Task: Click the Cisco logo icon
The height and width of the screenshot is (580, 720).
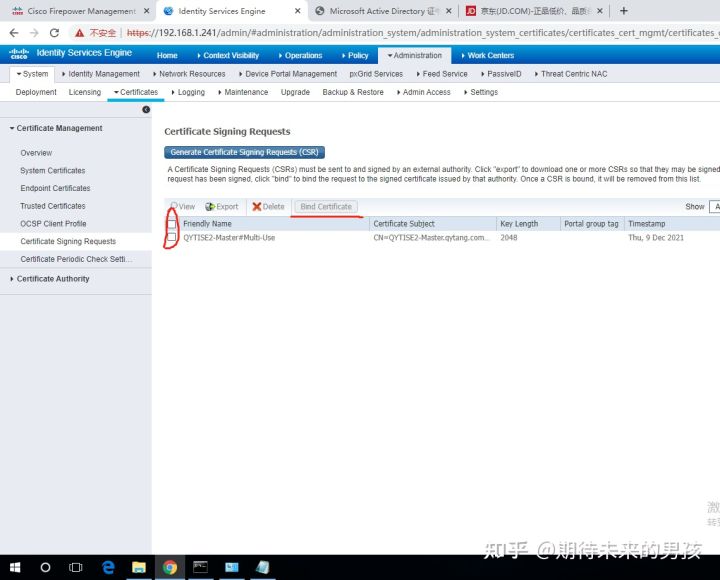Action: point(19,54)
